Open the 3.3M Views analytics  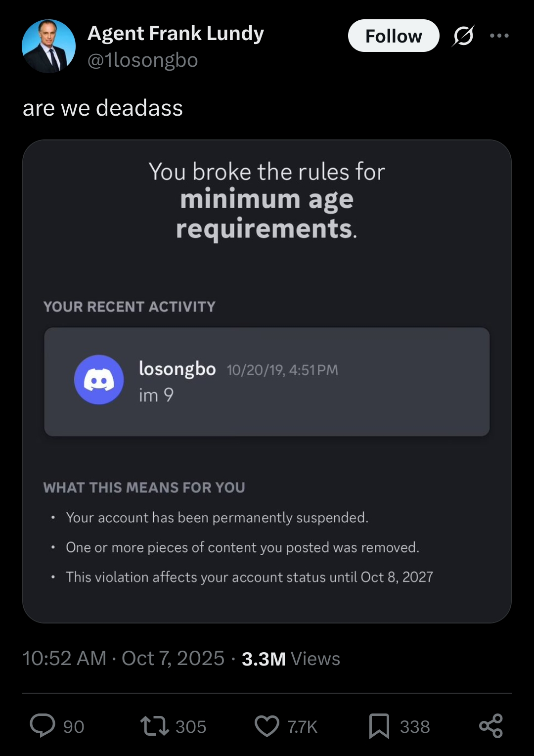(291, 659)
